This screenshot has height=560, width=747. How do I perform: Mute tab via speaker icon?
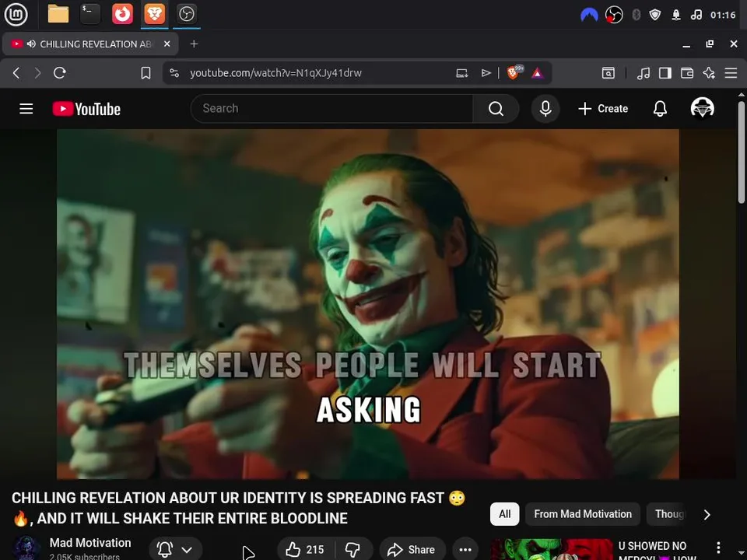point(31,44)
